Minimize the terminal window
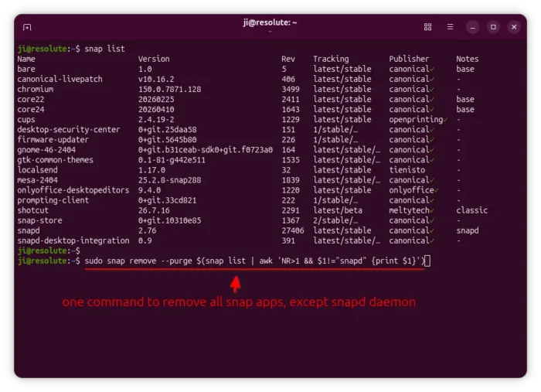 (x=472, y=27)
